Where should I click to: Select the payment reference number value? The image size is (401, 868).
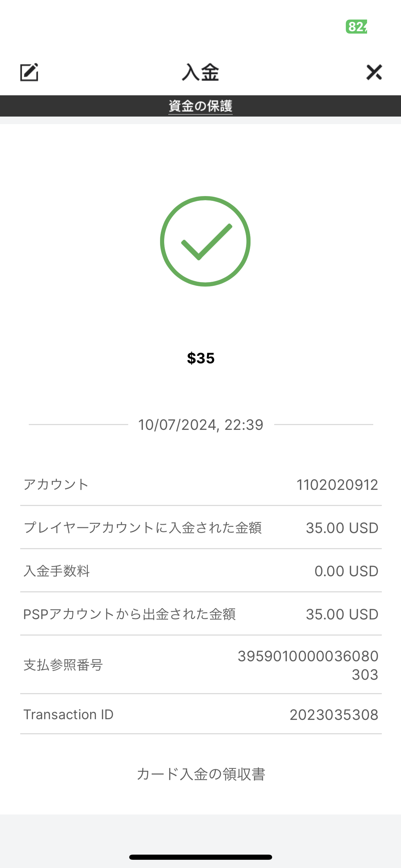tap(308, 665)
